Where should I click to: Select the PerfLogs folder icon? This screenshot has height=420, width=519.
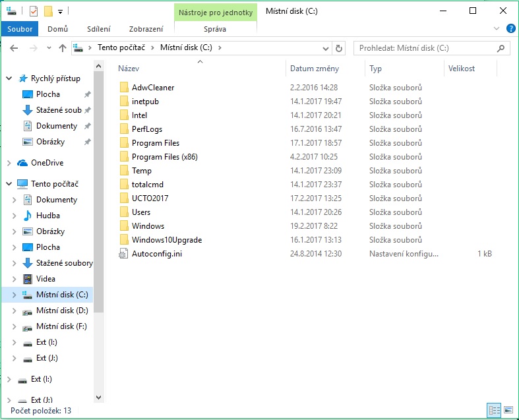point(124,129)
